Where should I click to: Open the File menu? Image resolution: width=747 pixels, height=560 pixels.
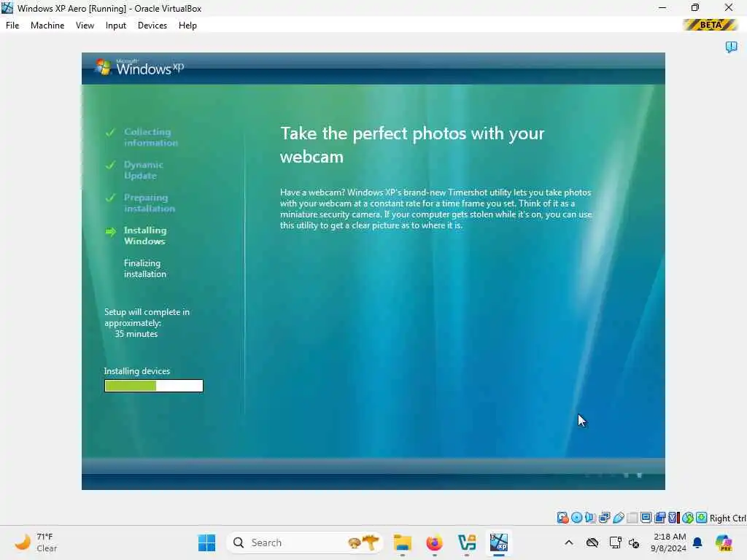point(12,26)
